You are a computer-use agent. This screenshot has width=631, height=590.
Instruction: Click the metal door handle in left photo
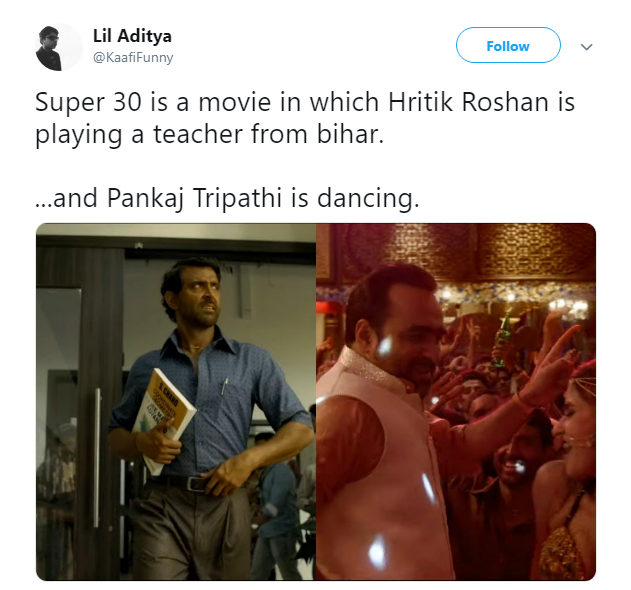tap(97, 458)
